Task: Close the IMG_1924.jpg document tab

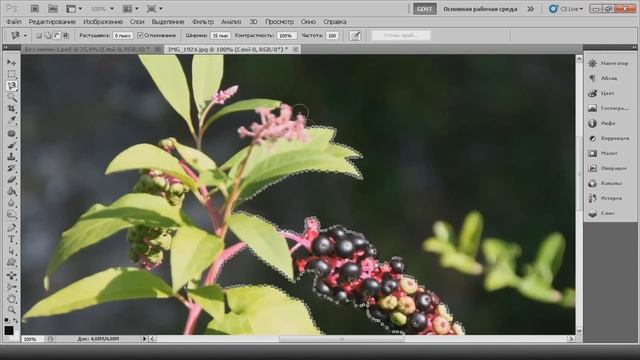Action: point(295,49)
